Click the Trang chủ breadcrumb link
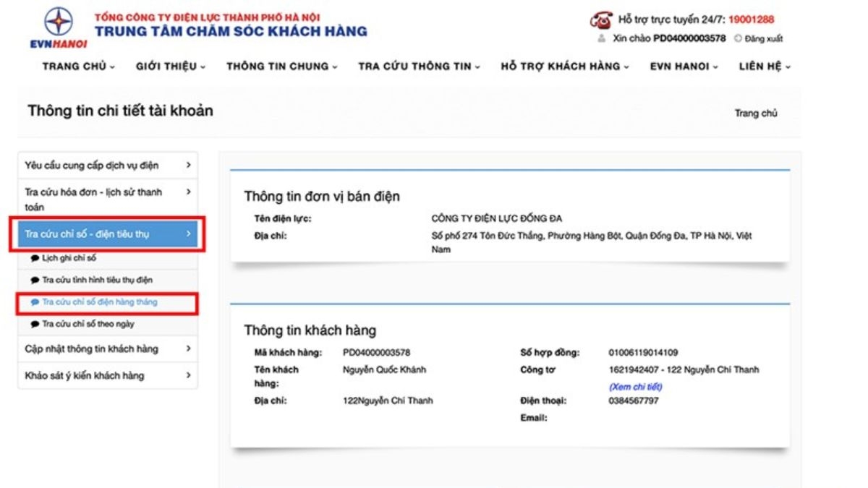The height and width of the screenshot is (488, 868). 756,114
